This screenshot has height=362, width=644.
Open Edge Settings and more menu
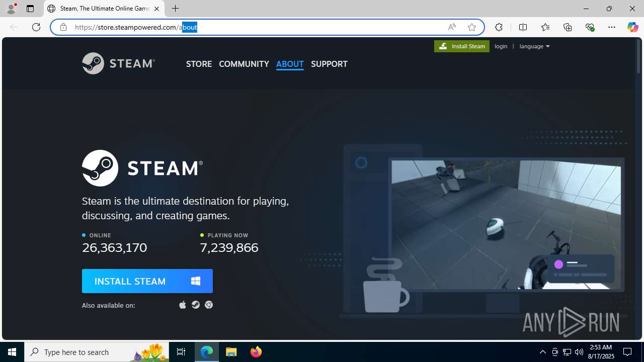[612, 27]
